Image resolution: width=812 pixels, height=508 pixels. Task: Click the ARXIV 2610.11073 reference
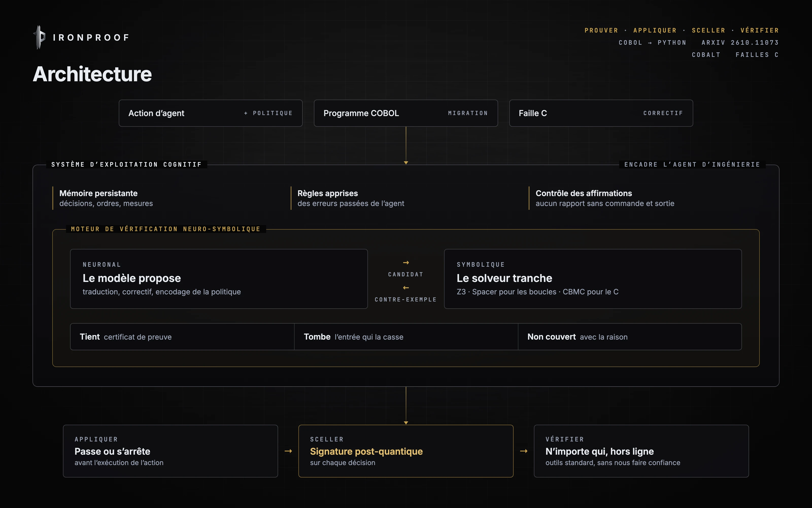(x=740, y=43)
